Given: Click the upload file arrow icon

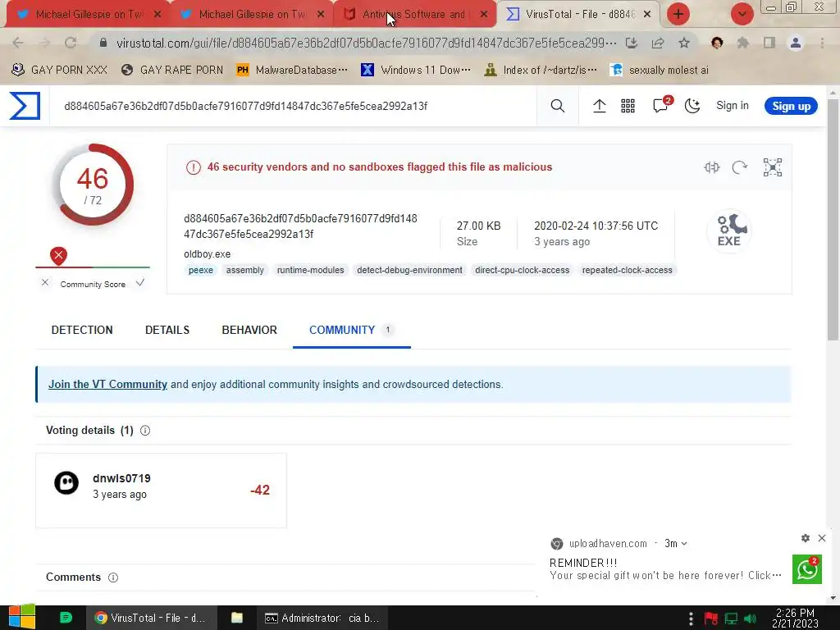Looking at the screenshot, I should tap(600, 106).
